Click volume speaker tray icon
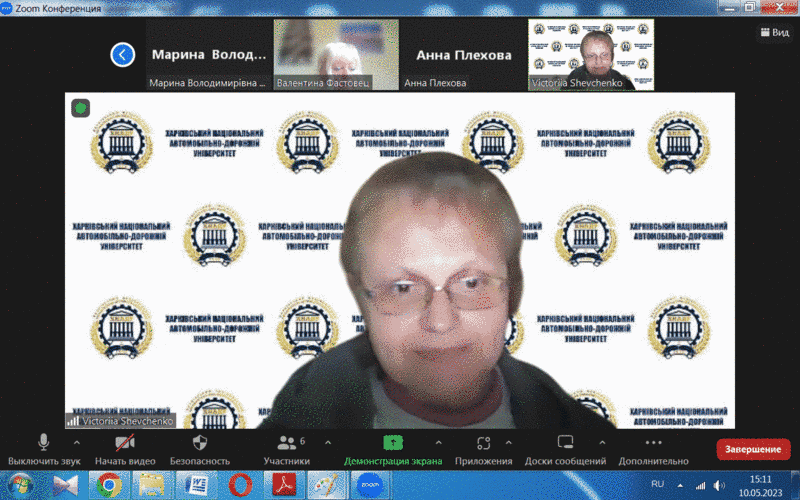The width and height of the screenshot is (800, 500). pos(719,485)
